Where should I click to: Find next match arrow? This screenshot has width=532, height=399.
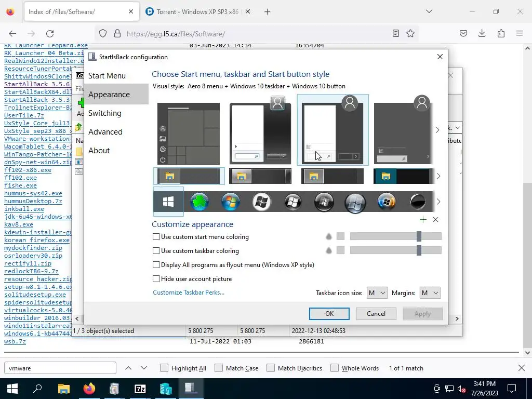point(144,368)
